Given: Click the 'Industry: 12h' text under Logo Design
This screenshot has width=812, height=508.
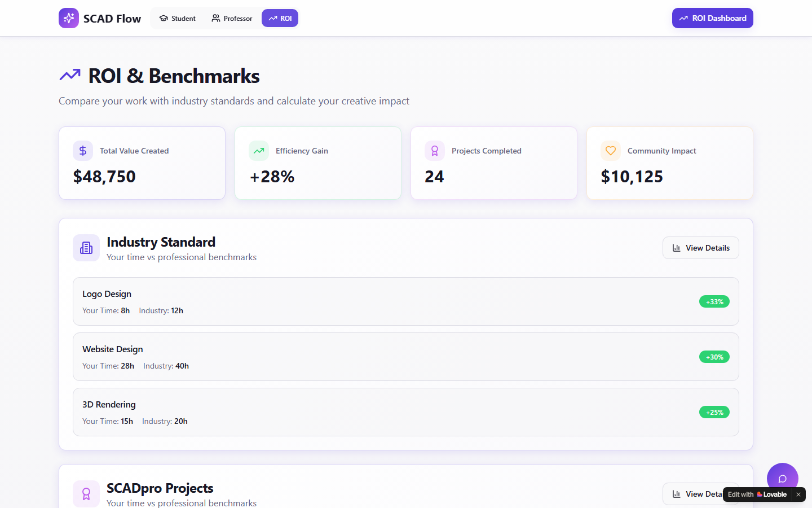Looking at the screenshot, I should pos(161,310).
